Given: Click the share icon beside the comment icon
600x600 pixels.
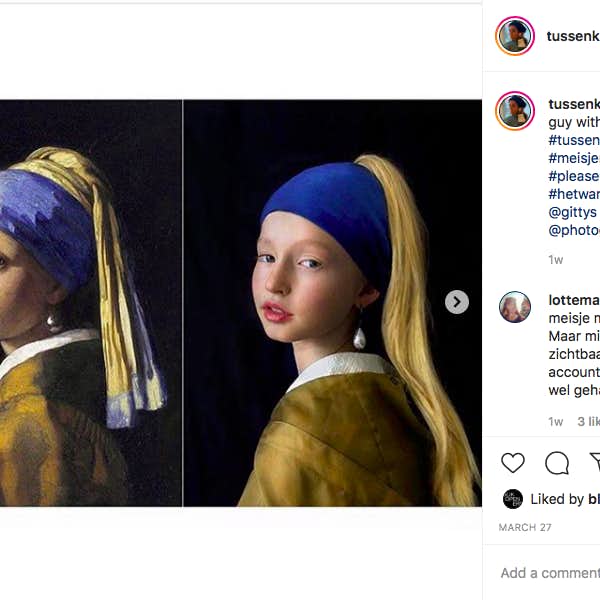Looking at the screenshot, I should click(594, 462).
